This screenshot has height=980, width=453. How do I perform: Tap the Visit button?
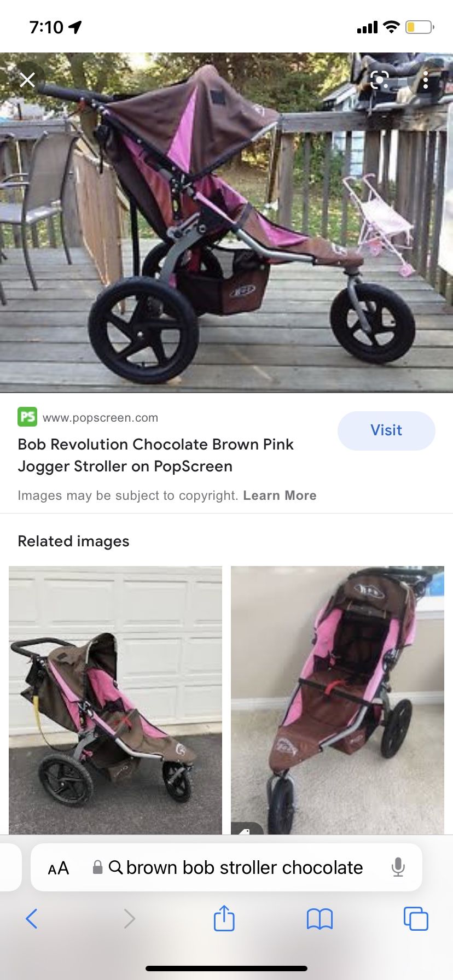point(386,430)
